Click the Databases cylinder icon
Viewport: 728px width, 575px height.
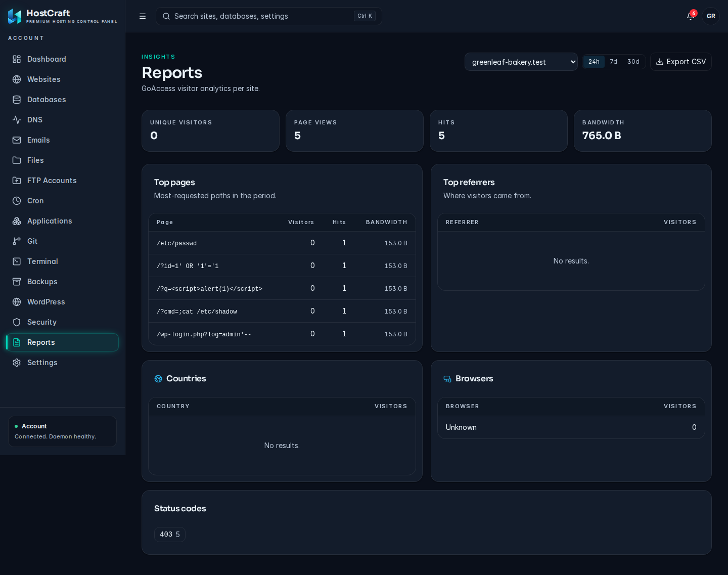click(17, 100)
